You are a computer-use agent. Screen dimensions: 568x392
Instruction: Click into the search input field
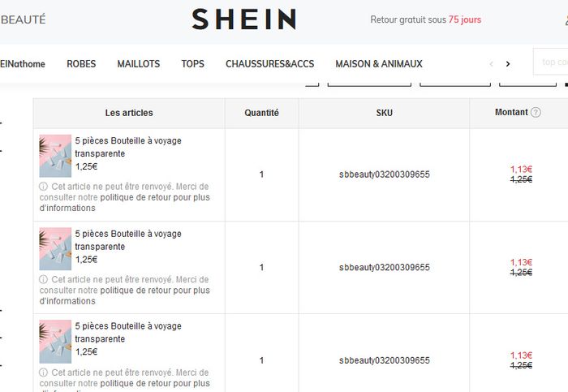pyautogui.click(x=551, y=62)
